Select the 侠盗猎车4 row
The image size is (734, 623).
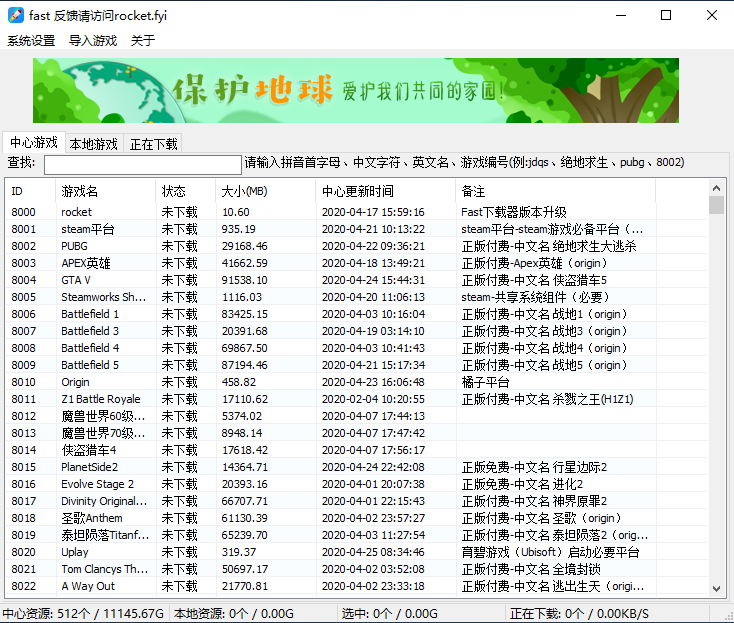tap(357, 450)
